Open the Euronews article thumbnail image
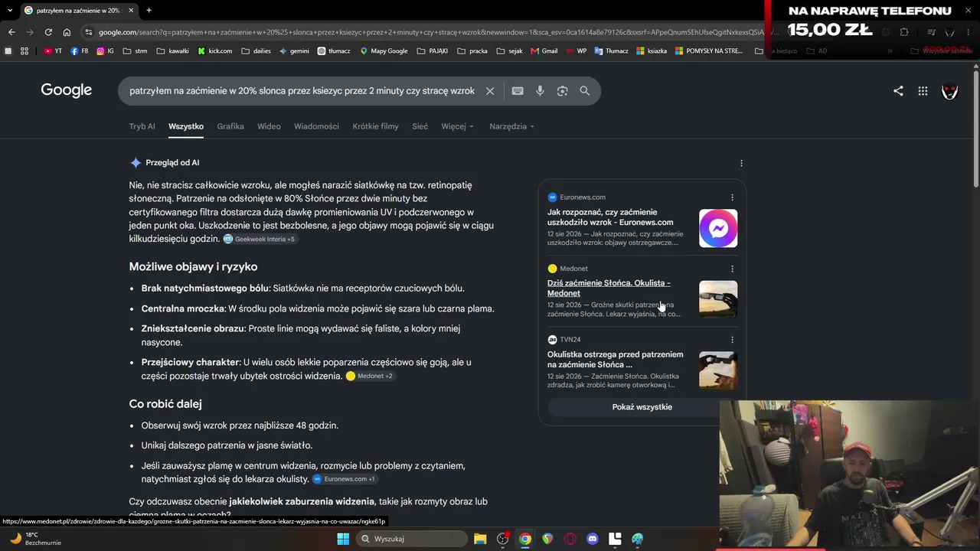The image size is (980, 551). tap(718, 228)
